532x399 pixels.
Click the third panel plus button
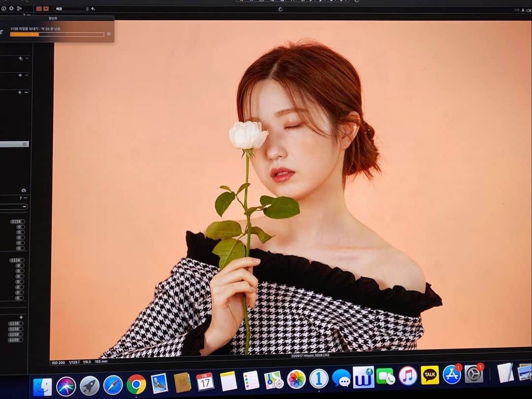20,92
